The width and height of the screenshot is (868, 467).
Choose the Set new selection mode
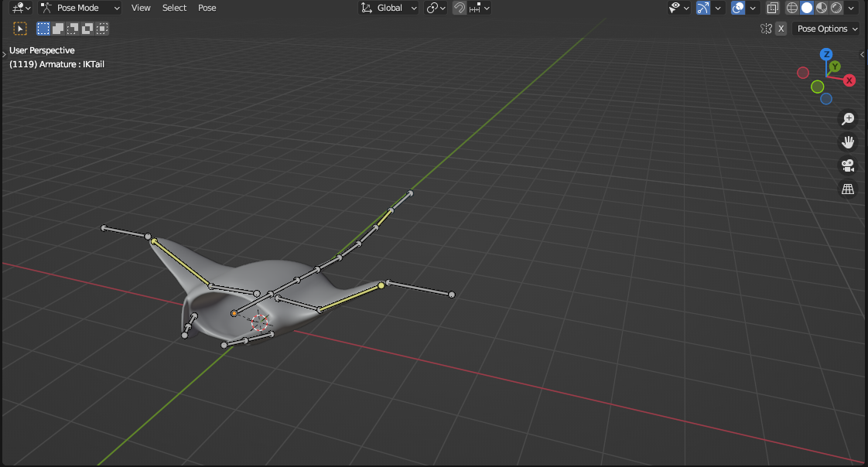(x=43, y=29)
